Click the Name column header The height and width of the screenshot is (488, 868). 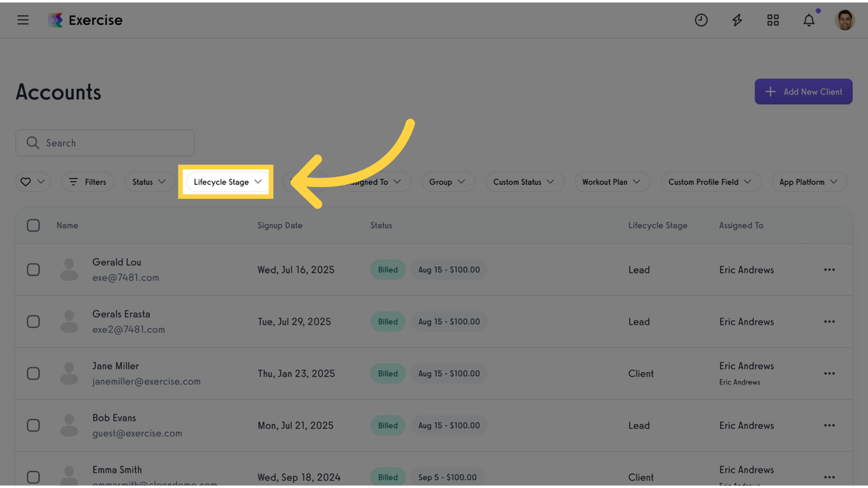pos(67,226)
